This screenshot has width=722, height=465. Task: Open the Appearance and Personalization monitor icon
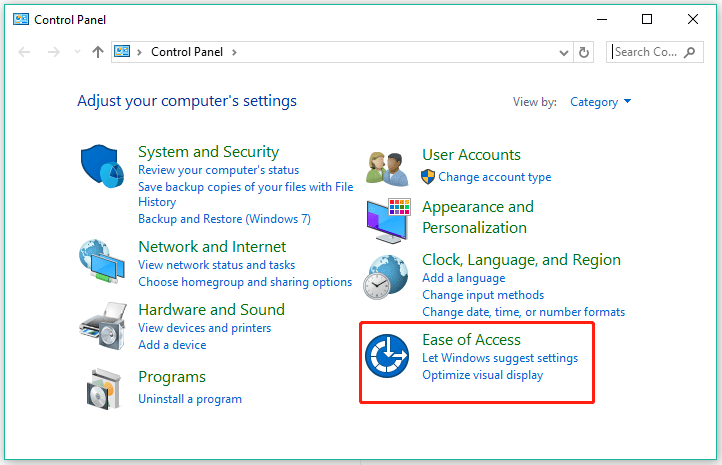point(388,221)
